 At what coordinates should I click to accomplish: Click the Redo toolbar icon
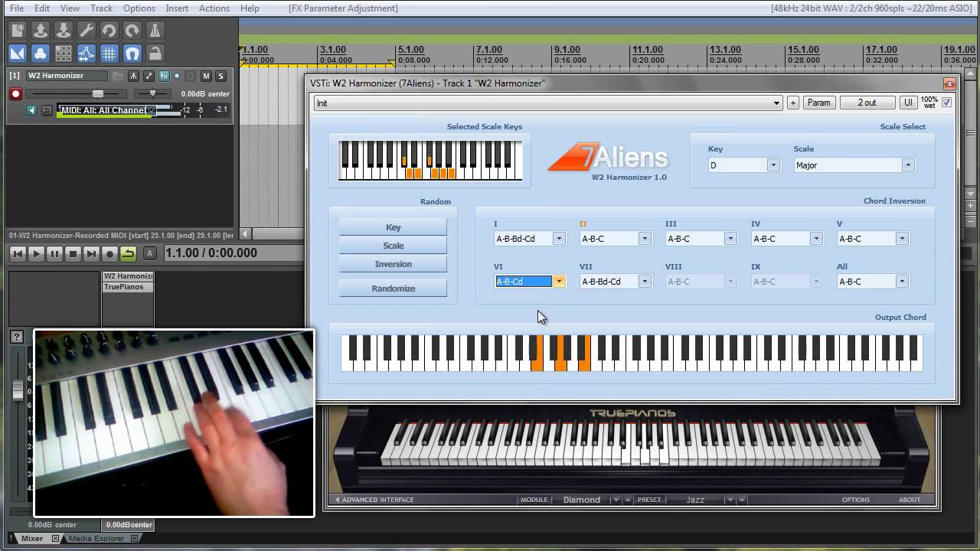pyautogui.click(x=132, y=31)
